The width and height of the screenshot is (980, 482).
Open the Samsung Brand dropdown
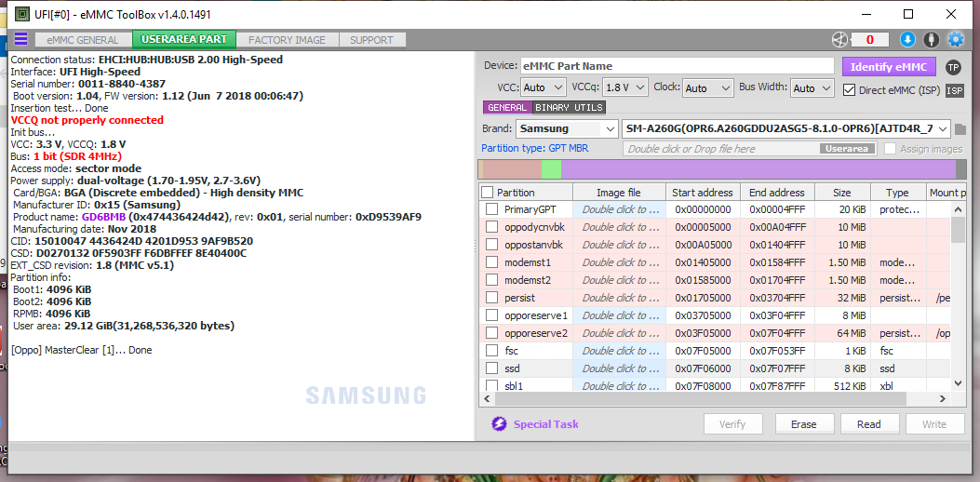pyautogui.click(x=567, y=128)
